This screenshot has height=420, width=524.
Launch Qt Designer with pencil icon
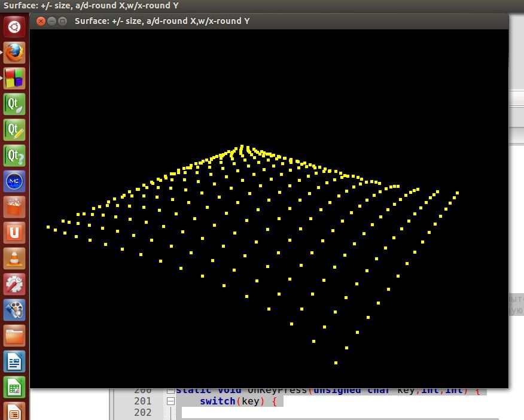[x=14, y=130]
